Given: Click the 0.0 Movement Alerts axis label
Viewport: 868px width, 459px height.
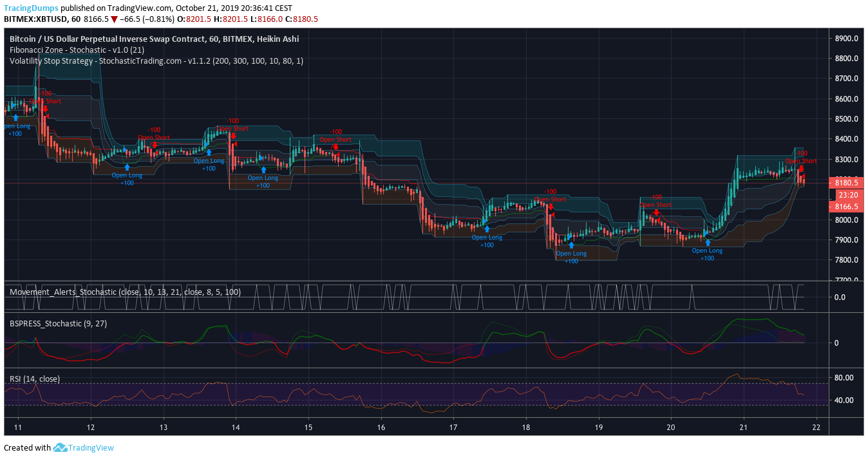Looking at the screenshot, I should coord(840,297).
